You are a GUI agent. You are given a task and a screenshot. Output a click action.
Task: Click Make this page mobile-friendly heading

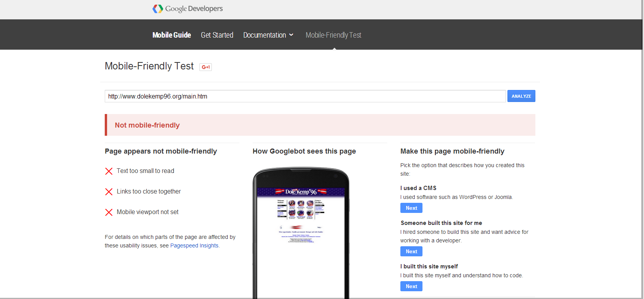coord(452,151)
